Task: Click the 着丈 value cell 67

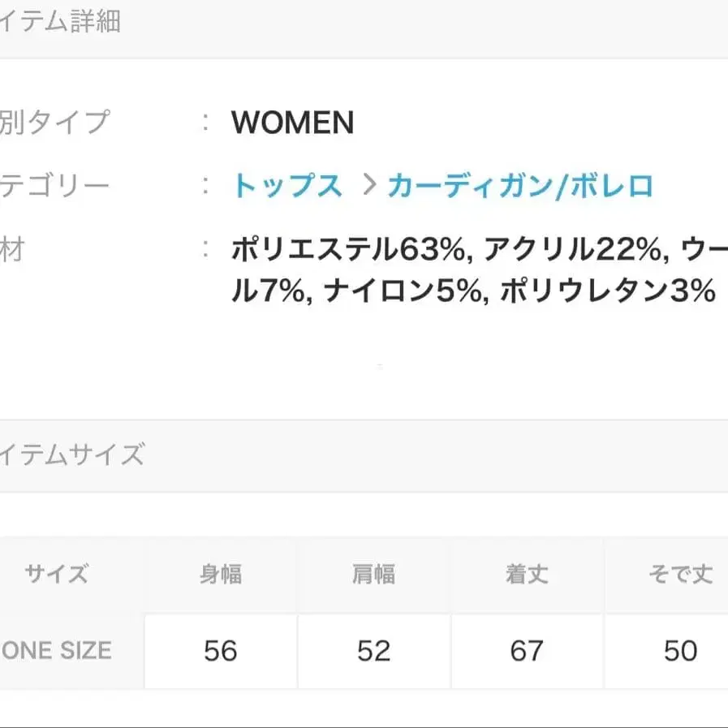Action: pos(527,651)
